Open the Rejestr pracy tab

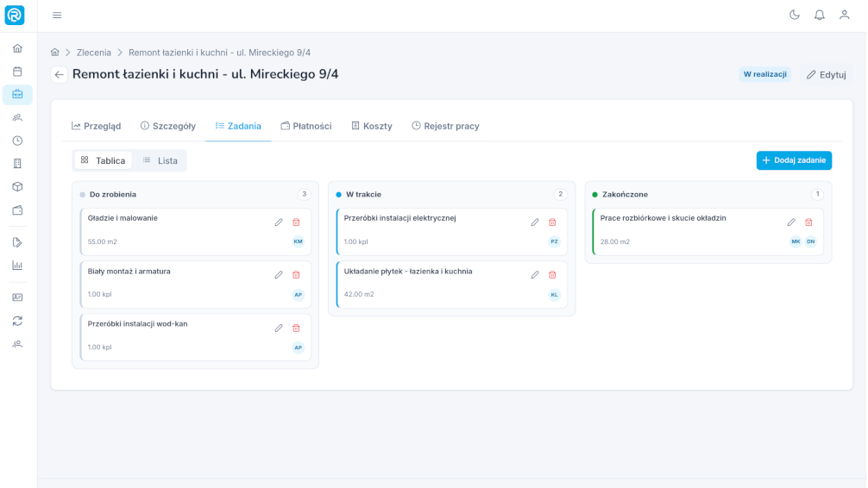(445, 126)
